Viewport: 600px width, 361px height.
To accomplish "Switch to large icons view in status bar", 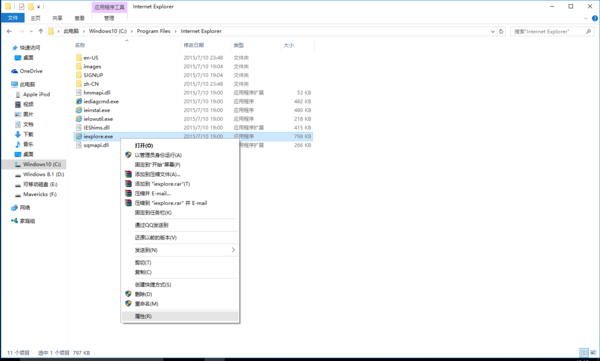I will pos(593,353).
